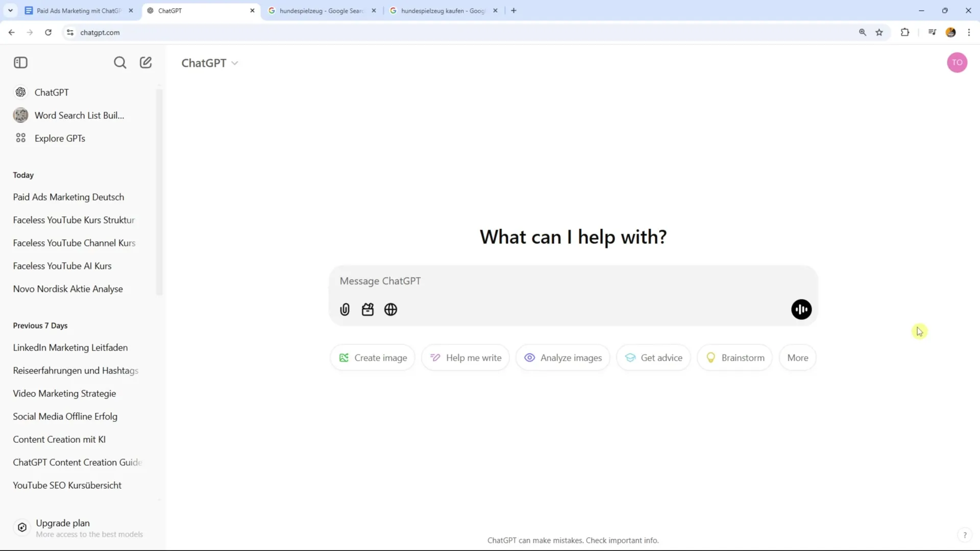Enable web search with the globe icon
The image size is (980, 551).
coord(391,310)
